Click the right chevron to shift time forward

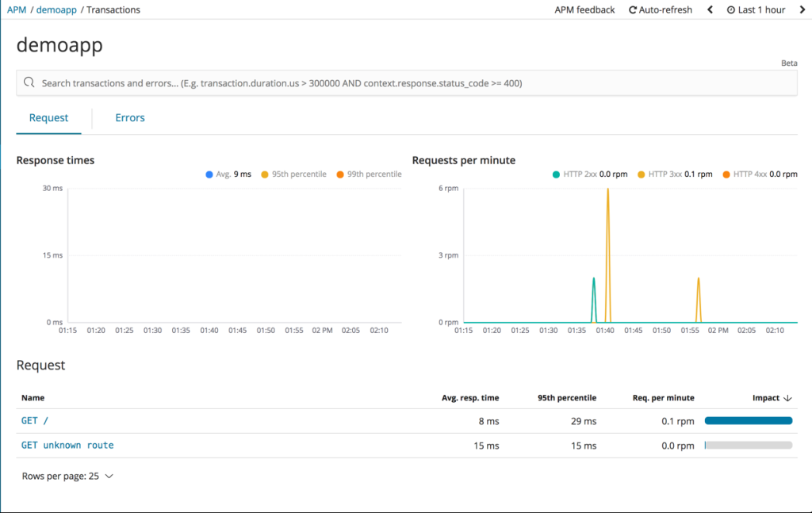click(x=802, y=10)
